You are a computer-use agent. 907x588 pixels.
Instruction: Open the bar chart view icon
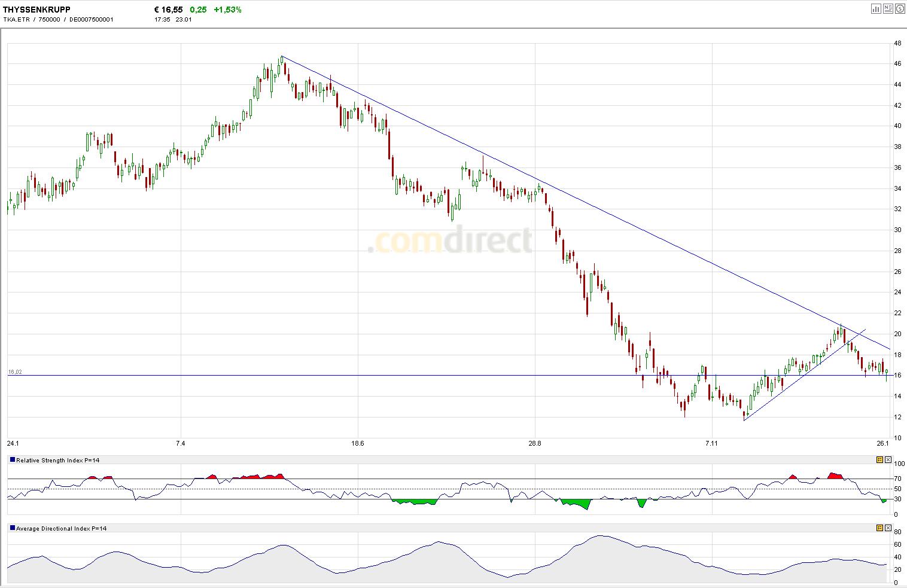(x=876, y=8)
